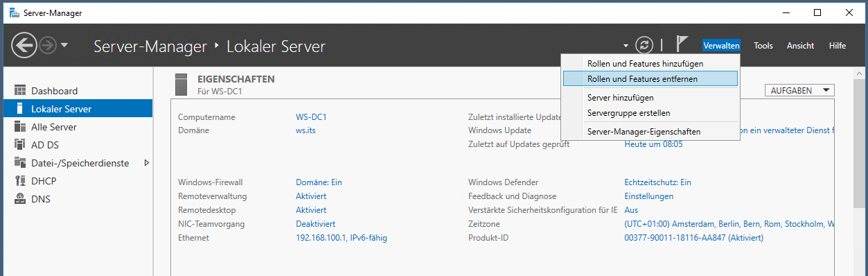Click the vertical scrollbar up arrow
Screen dimensions: 868x276
[x=859, y=74]
